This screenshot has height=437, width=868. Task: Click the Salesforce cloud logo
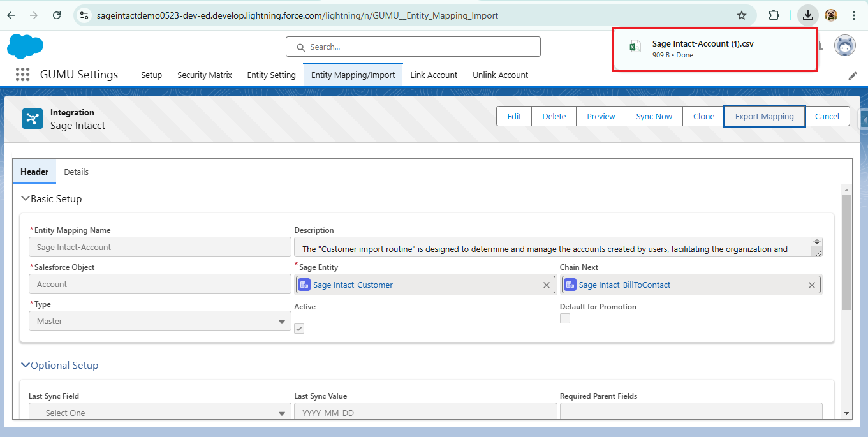tap(26, 47)
